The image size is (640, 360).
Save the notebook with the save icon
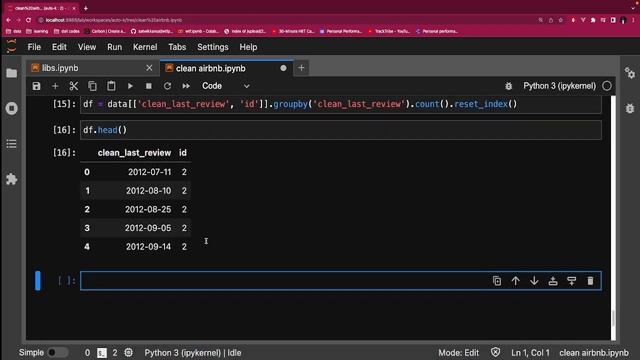click(x=36, y=86)
